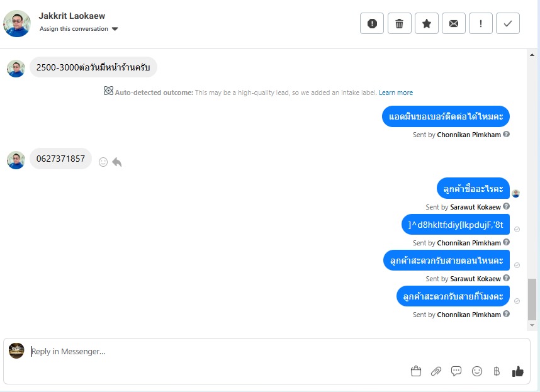
Task: Delete conversation using trash icon
Action: click(x=400, y=23)
